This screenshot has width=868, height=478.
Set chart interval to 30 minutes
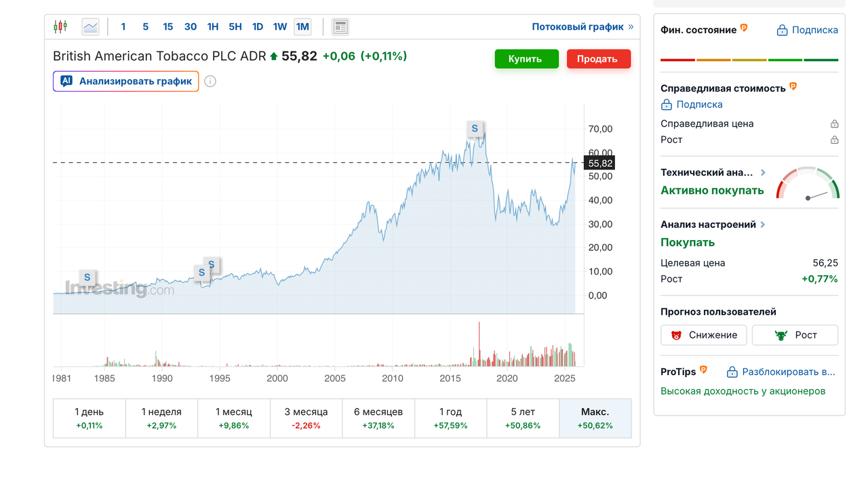tap(190, 27)
